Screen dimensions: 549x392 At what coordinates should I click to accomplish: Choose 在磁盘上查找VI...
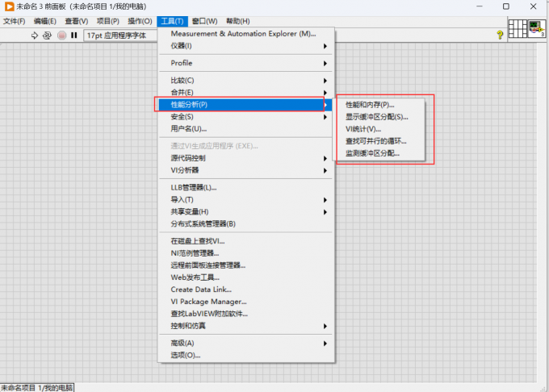(x=245, y=241)
